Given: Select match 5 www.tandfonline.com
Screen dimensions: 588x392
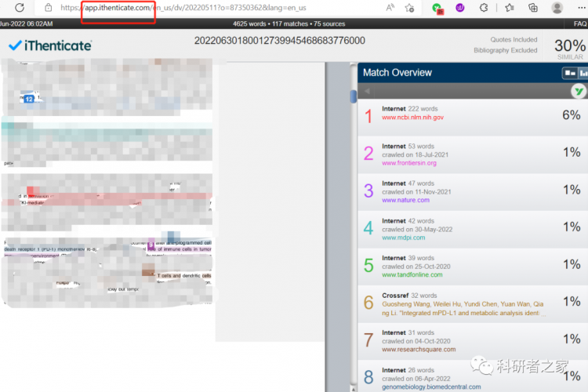Looking at the screenshot, I should (412, 274).
